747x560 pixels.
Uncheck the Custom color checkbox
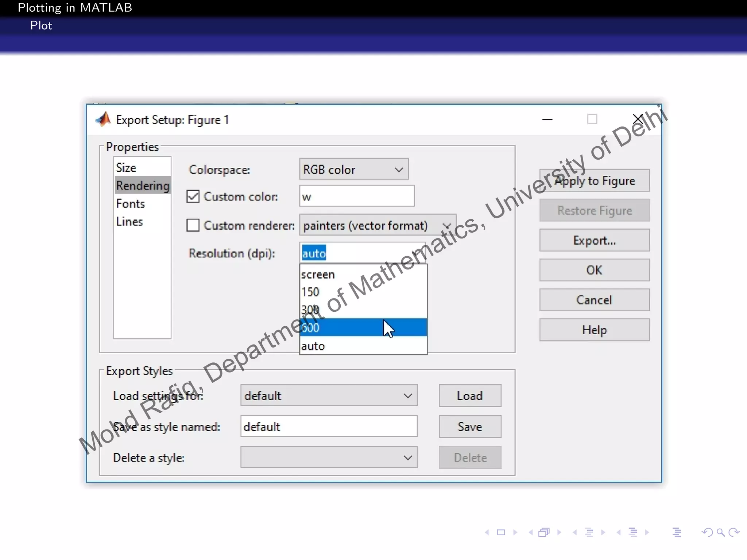(193, 197)
